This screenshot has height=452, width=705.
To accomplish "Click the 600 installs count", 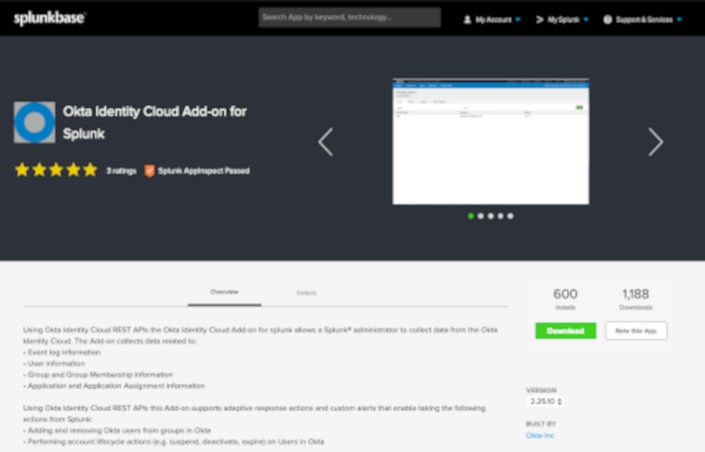I will pyautogui.click(x=565, y=294).
